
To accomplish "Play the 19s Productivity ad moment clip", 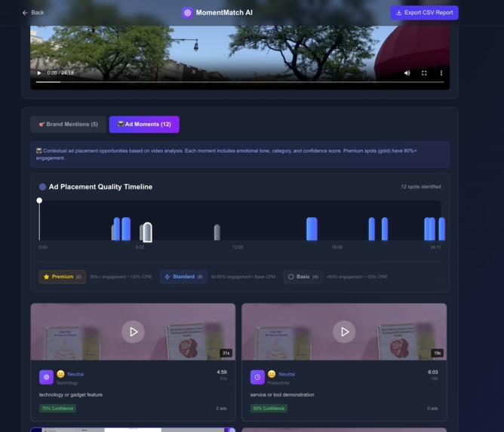I will [x=344, y=332].
